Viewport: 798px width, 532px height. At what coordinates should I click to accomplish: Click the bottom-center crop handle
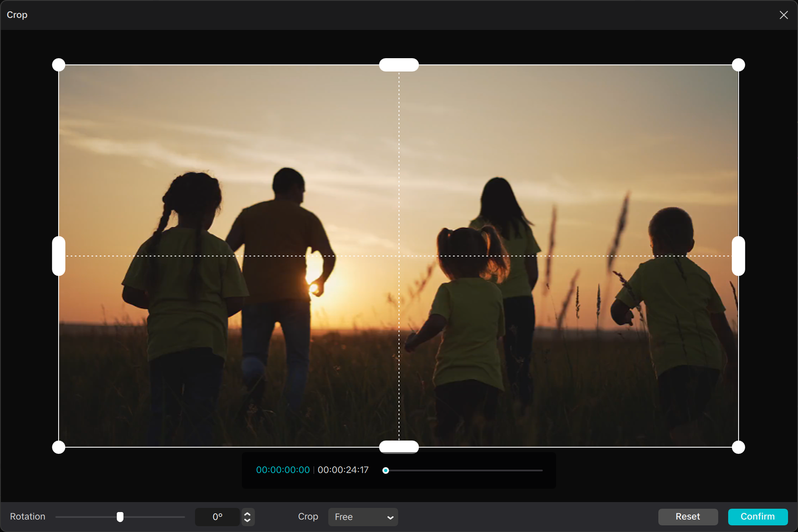[x=399, y=447]
